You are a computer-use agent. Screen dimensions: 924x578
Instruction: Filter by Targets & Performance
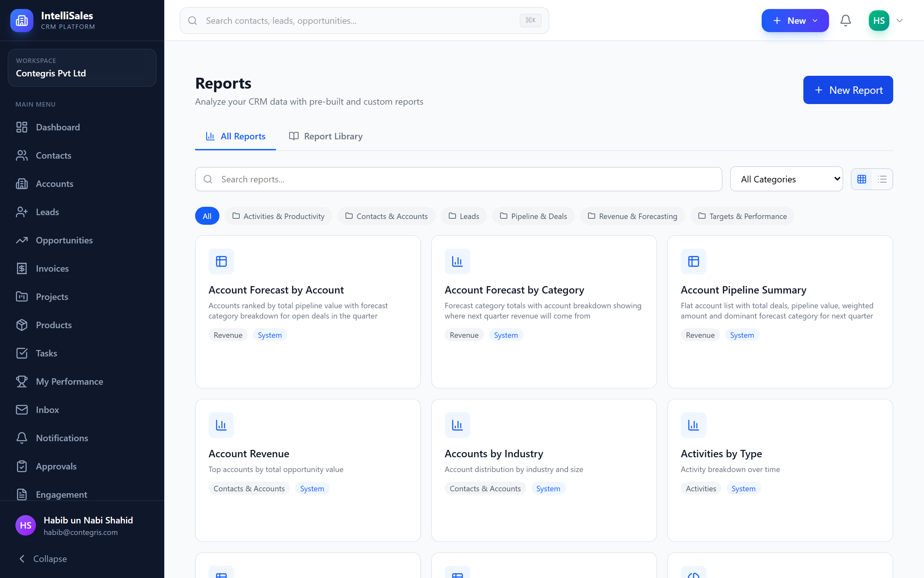(742, 216)
